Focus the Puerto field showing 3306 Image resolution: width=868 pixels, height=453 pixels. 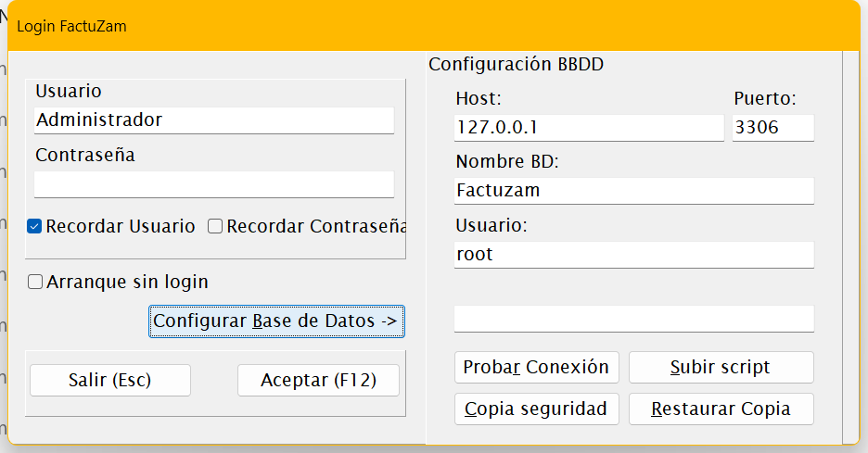point(773,128)
